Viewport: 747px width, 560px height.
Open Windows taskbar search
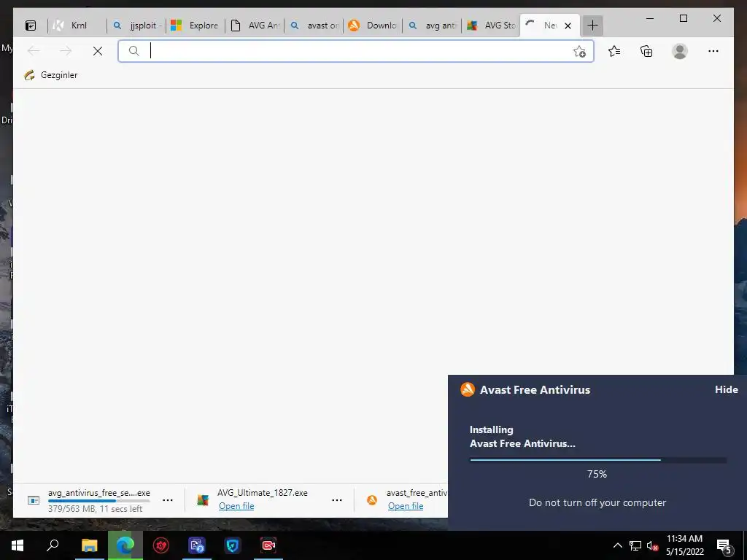coord(53,545)
